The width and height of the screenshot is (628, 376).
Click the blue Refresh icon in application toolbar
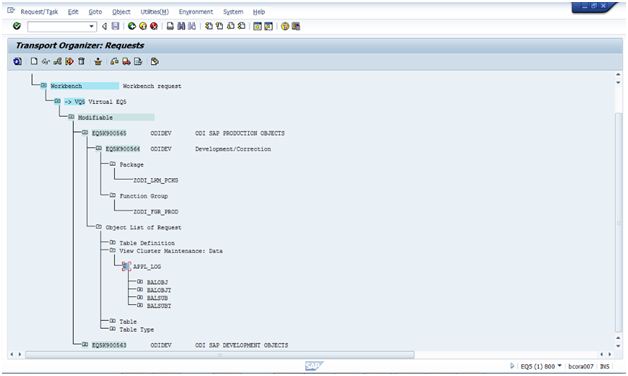pos(17,62)
